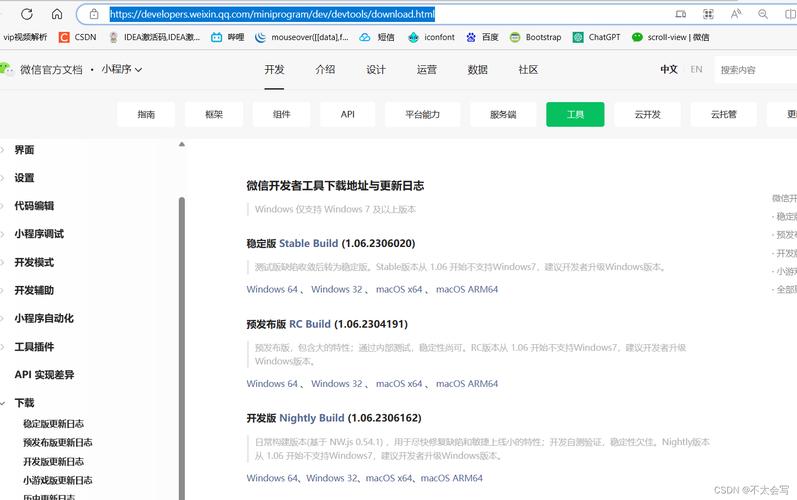
Task: Open 开发版更新日志 in sidebar
Action: click(x=53, y=461)
